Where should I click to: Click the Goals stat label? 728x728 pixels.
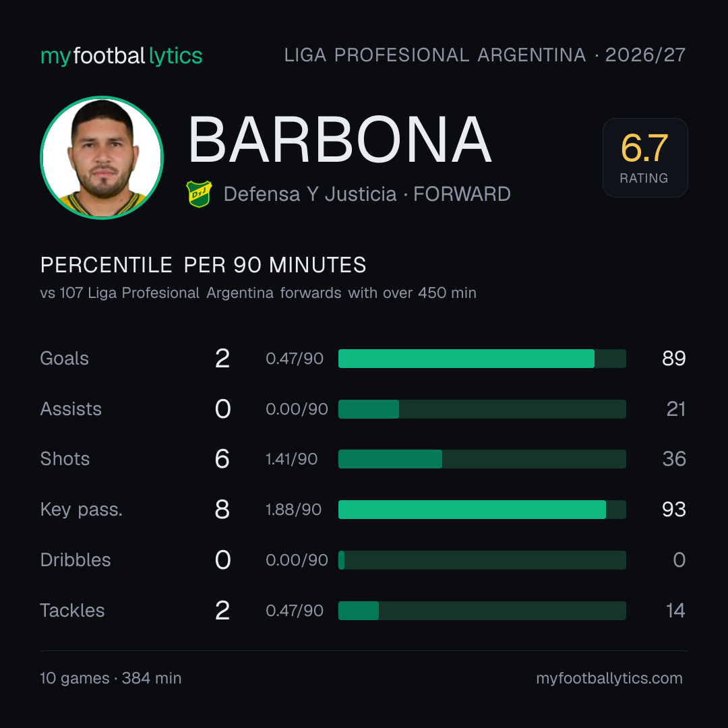65,359
